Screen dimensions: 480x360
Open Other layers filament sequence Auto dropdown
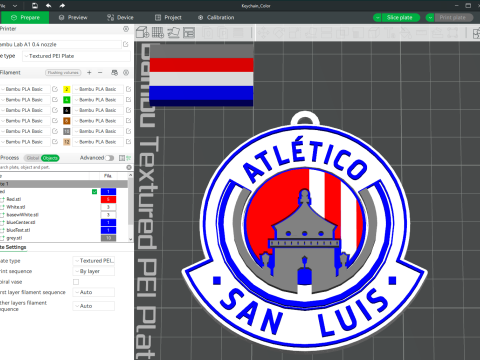pyautogui.click(x=94, y=306)
